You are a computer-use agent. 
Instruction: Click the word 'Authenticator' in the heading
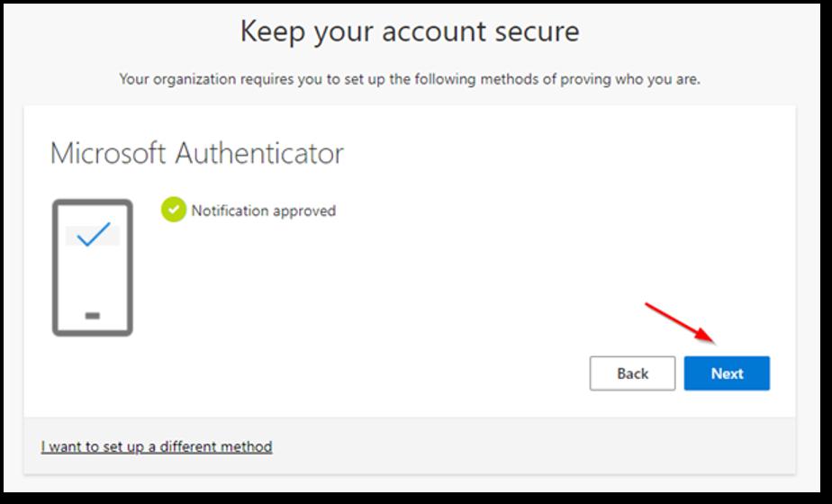coord(259,153)
